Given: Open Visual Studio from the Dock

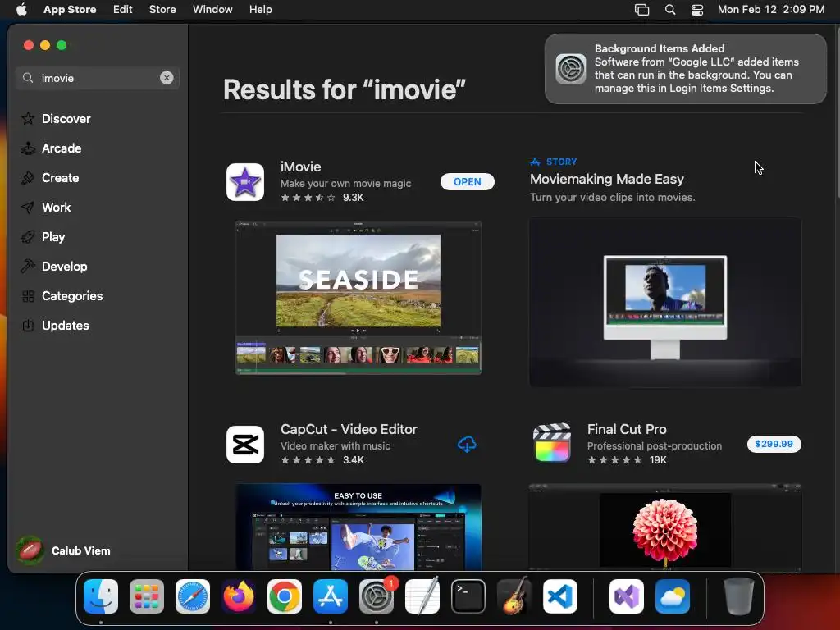Looking at the screenshot, I should (x=626, y=596).
